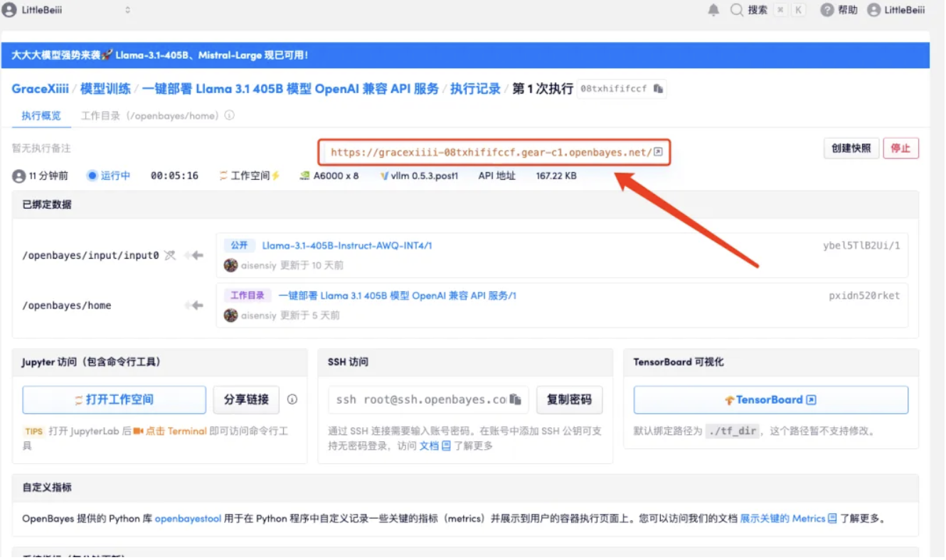Open the 展示关键的 Metrics documentation link

782,518
